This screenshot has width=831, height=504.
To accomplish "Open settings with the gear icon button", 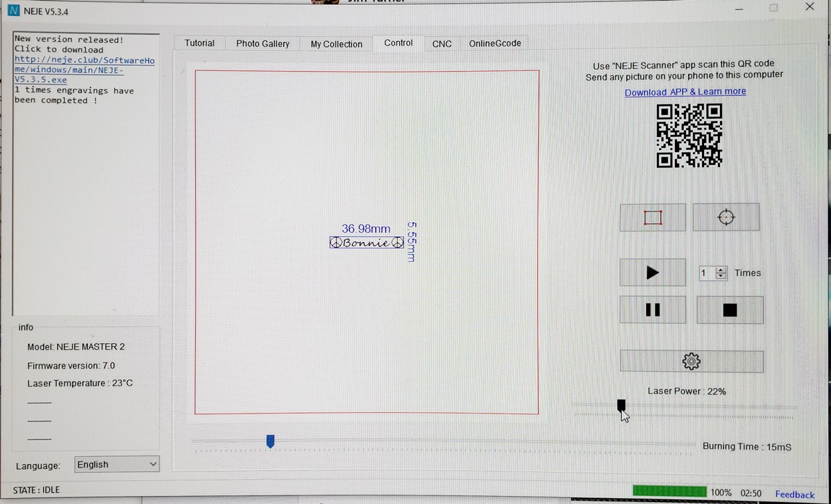I will pyautogui.click(x=691, y=361).
